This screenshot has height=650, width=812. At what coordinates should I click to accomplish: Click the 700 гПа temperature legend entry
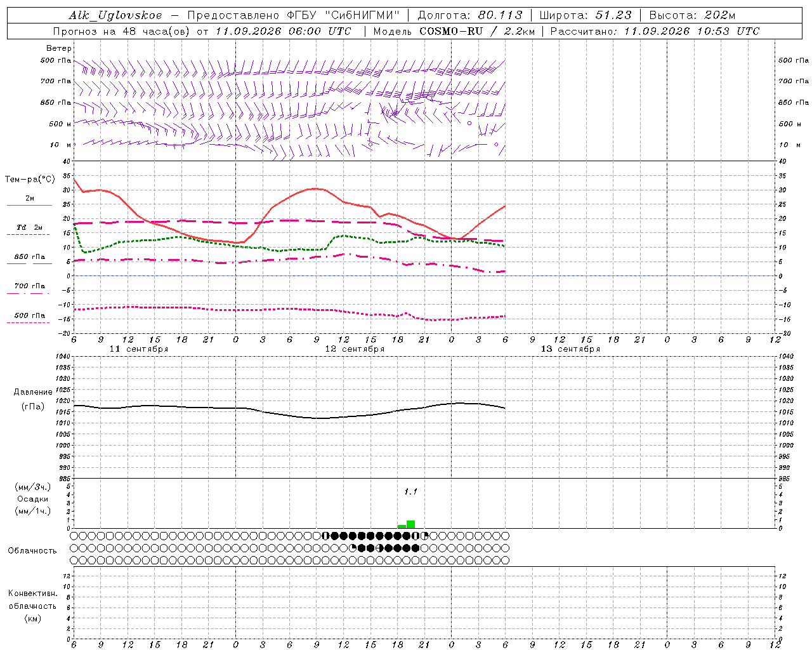(x=30, y=286)
